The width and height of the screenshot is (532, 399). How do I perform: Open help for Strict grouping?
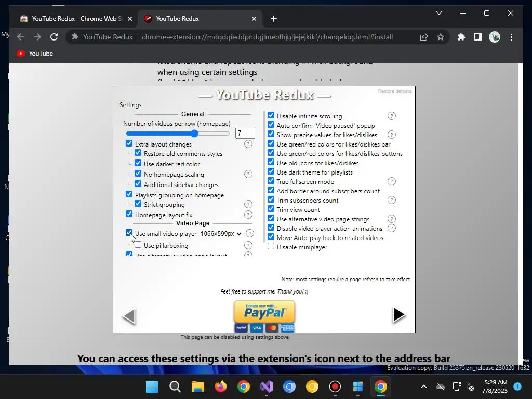coord(248,204)
